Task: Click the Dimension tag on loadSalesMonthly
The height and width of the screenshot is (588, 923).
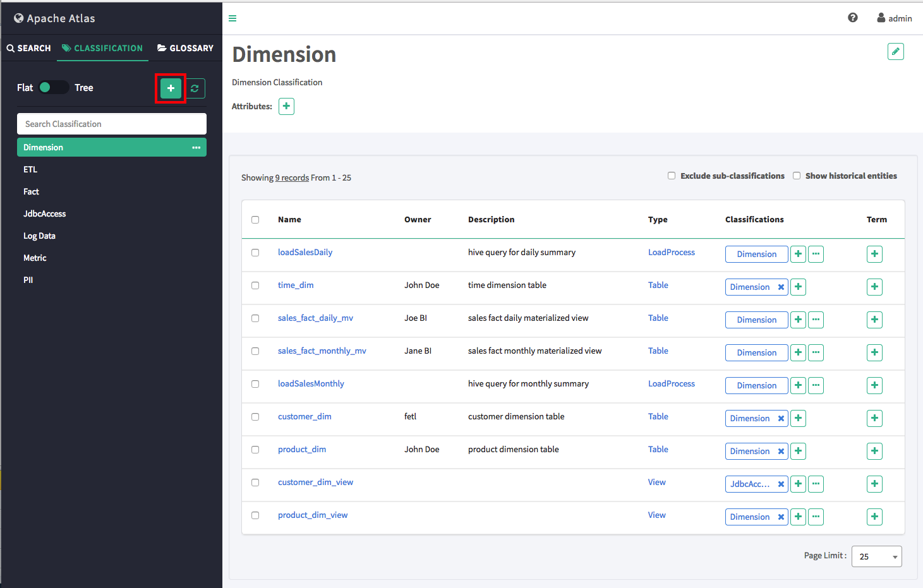Action: (757, 385)
